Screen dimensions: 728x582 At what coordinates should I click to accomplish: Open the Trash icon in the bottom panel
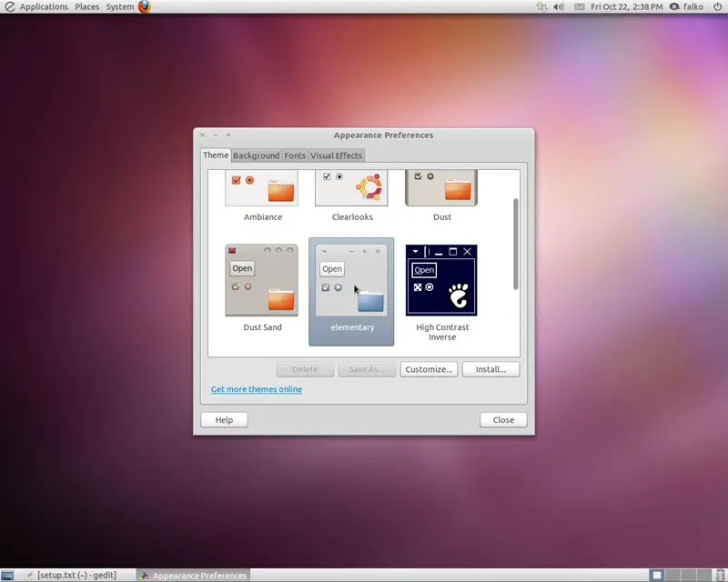point(720,575)
